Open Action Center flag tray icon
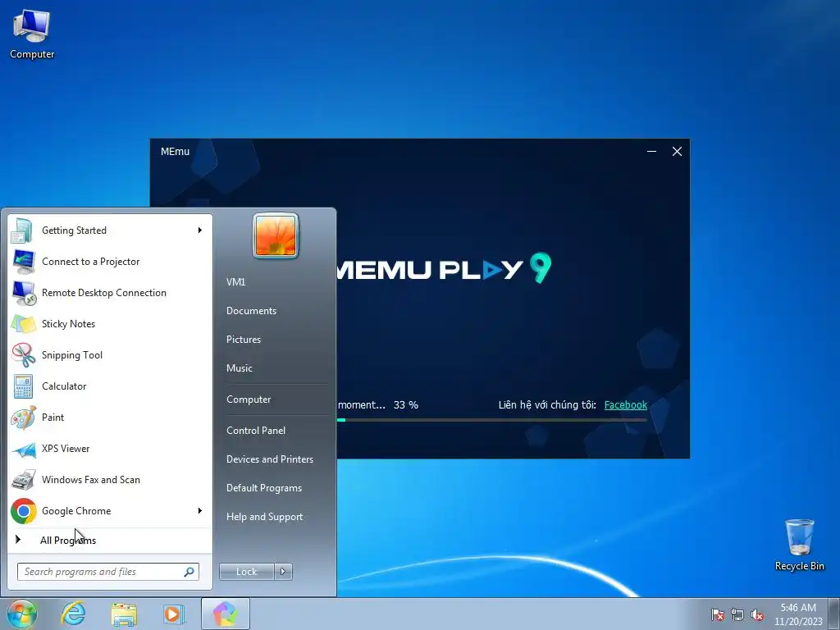The height and width of the screenshot is (630, 840). pos(717,614)
